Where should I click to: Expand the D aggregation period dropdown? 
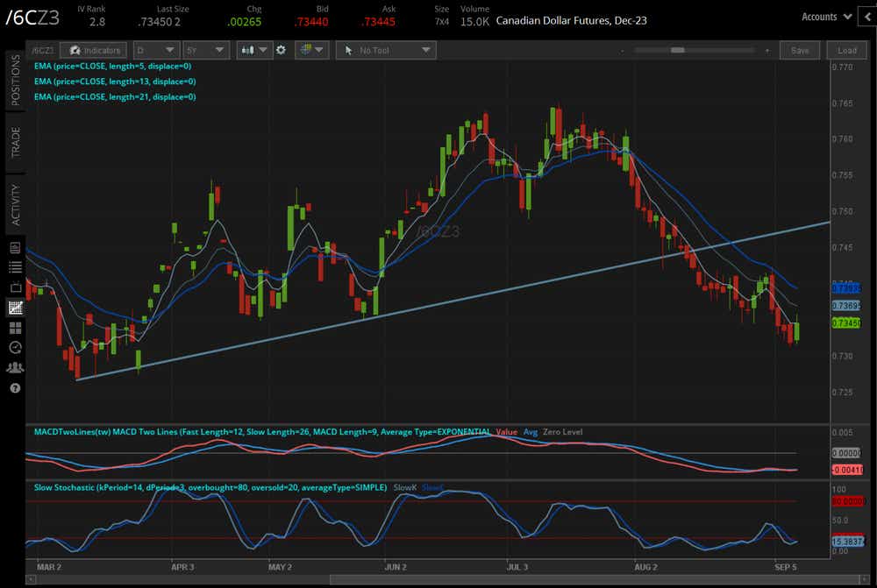tap(156, 50)
